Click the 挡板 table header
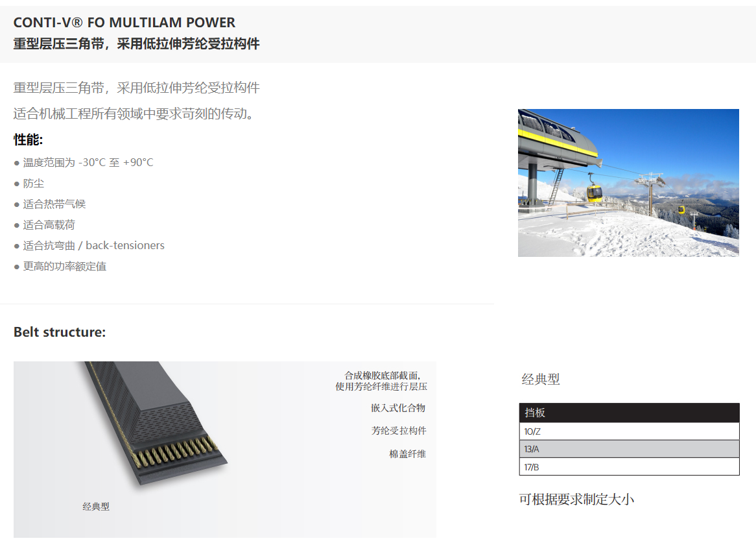The height and width of the screenshot is (556, 756). [629, 413]
